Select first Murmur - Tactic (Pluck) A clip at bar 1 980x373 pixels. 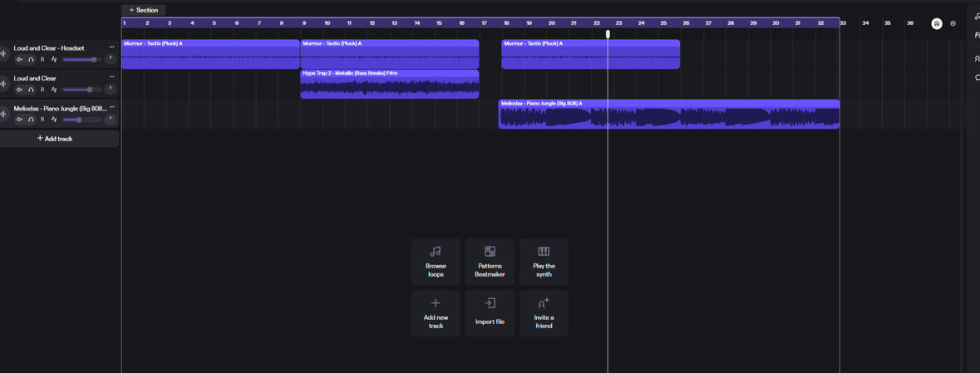210,54
